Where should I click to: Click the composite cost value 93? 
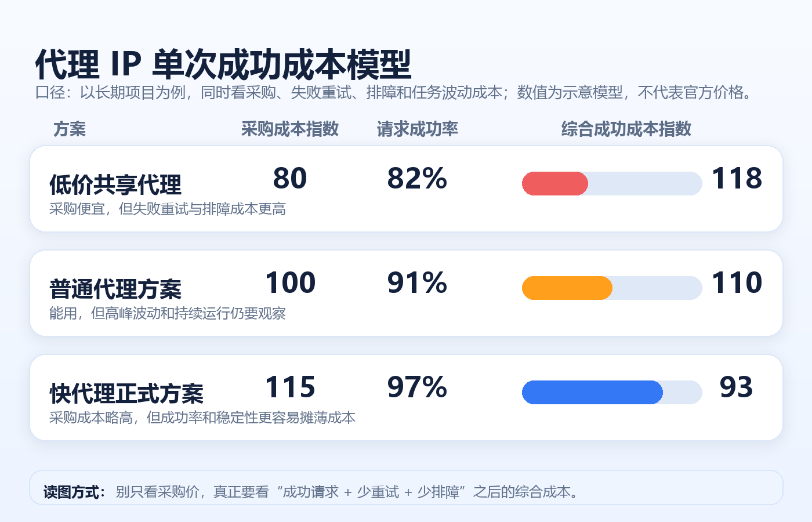(737, 387)
